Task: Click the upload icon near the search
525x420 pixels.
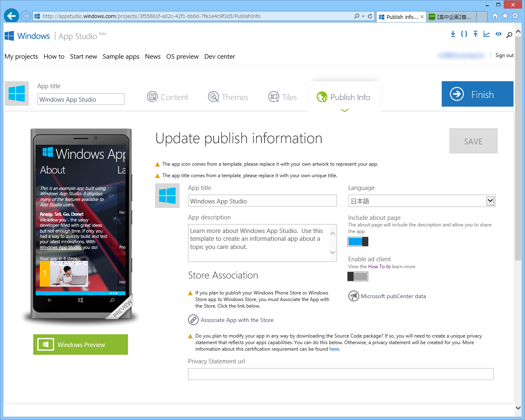Action: point(475,34)
